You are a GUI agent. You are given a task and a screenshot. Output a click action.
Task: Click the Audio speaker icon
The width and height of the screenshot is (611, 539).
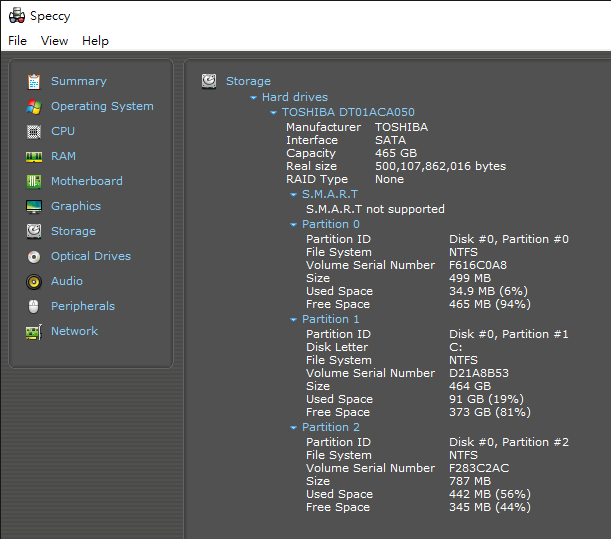[34, 282]
